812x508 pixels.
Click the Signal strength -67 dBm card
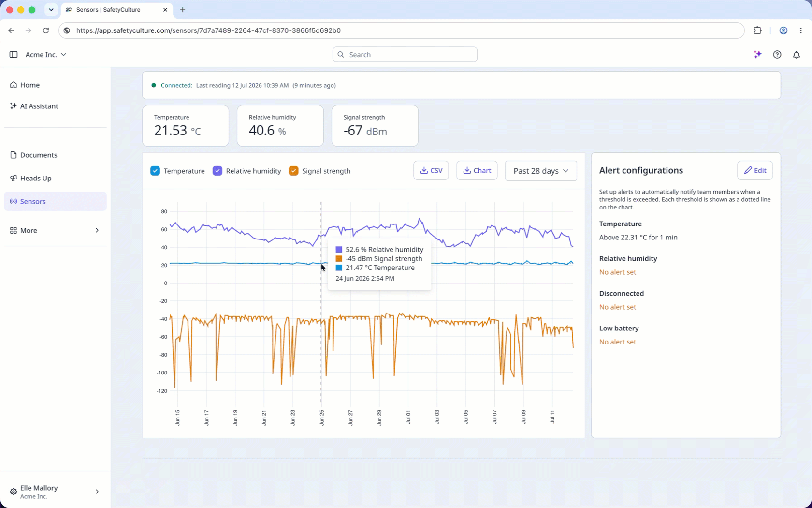[375, 126]
